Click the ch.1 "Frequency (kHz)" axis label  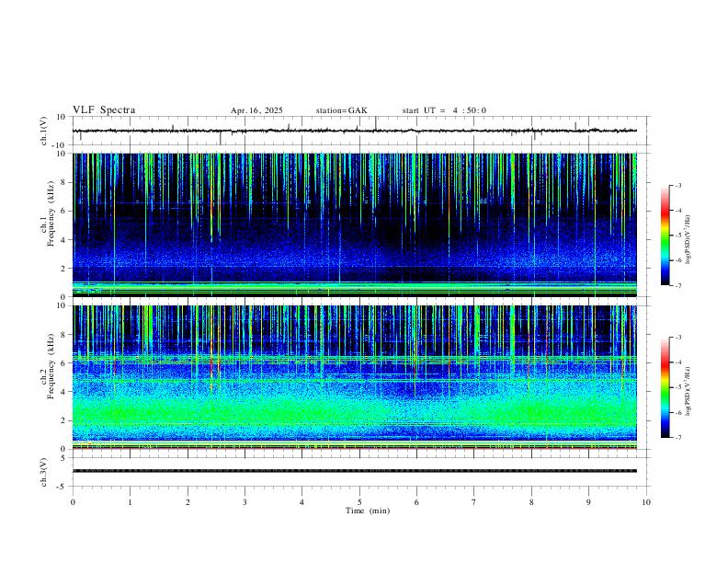click(51, 213)
